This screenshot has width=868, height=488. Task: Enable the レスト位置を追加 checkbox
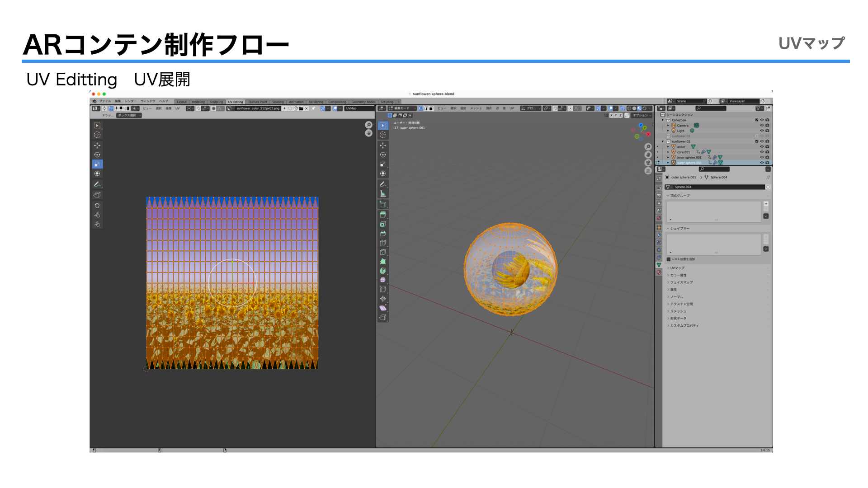pos(669,259)
